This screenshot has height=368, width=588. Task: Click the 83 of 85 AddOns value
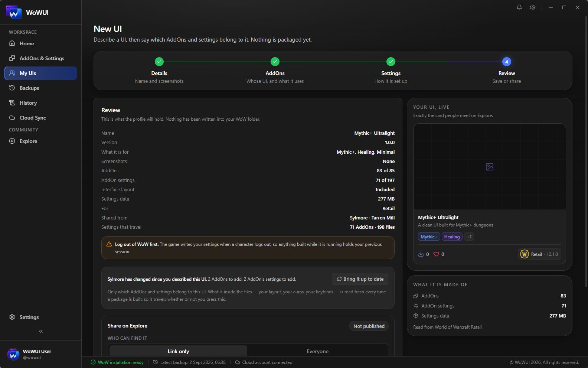(x=386, y=170)
